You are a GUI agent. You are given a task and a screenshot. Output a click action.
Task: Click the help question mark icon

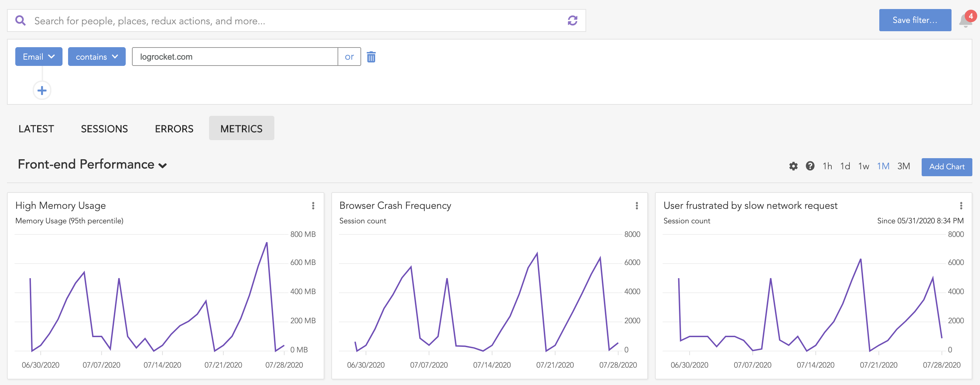coord(810,166)
